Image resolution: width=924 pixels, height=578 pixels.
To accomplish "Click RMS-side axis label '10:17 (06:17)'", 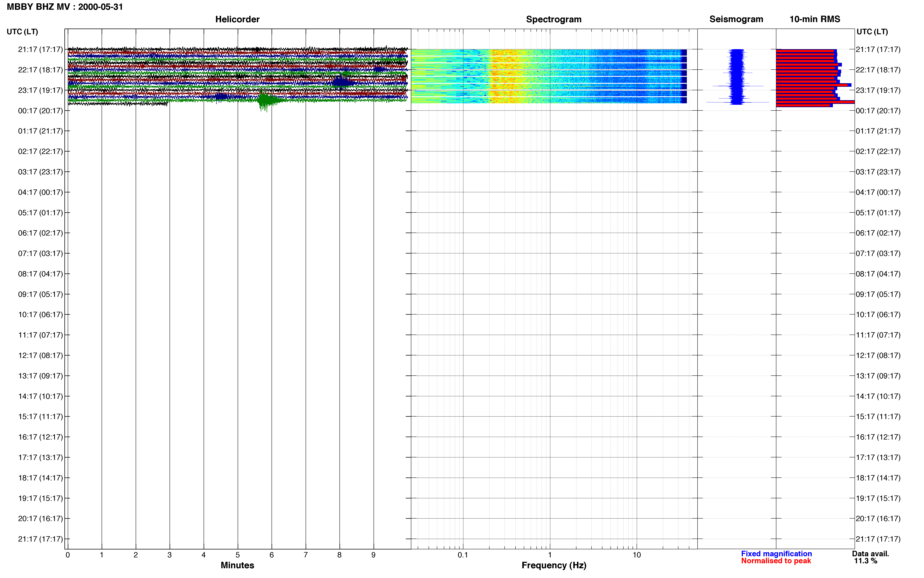I will 878,315.
